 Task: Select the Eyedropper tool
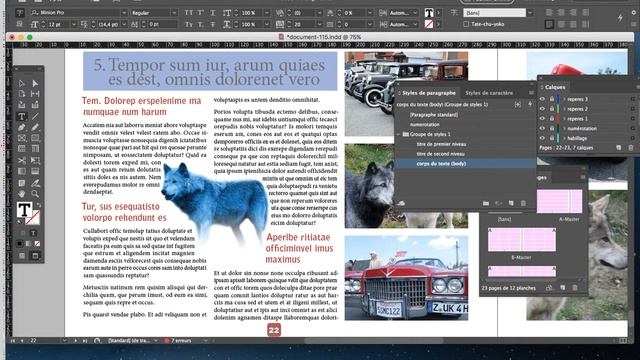[35, 183]
